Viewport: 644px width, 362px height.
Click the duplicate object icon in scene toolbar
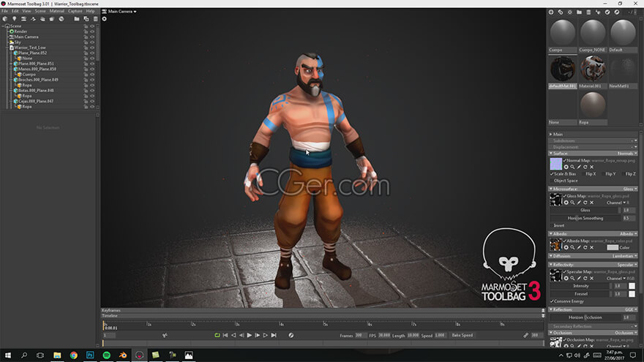pyautogui.click(x=86, y=19)
